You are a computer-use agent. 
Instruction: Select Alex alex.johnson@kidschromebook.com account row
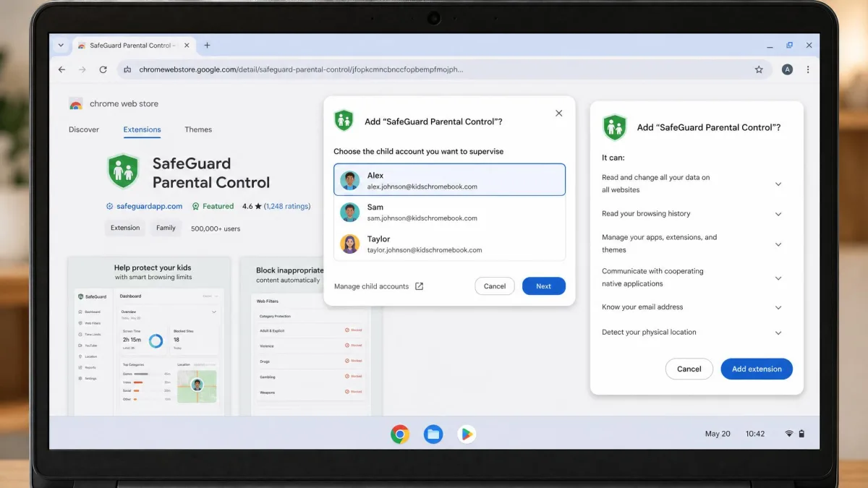[449, 180]
